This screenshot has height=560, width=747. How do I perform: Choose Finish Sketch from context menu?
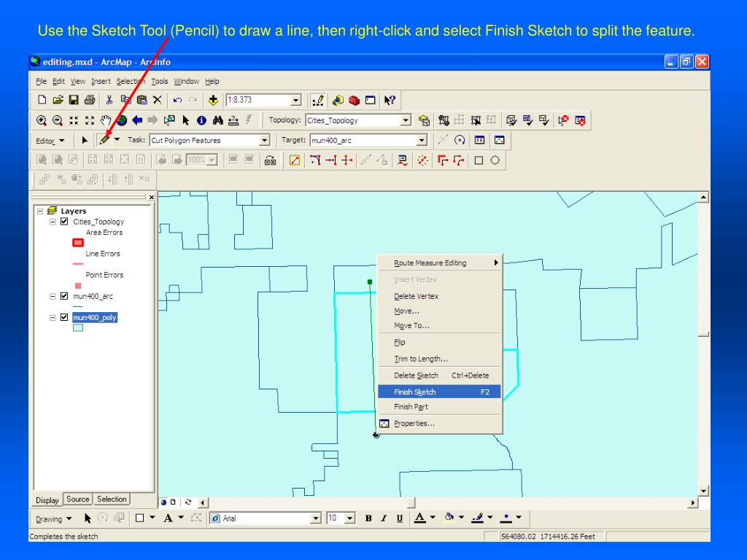[x=439, y=392]
